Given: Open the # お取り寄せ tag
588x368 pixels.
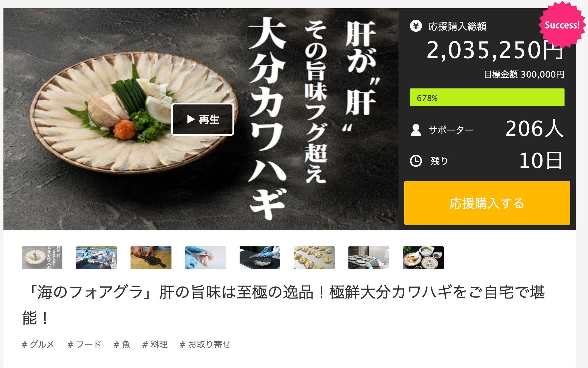Looking at the screenshot, I should (205, 344).
